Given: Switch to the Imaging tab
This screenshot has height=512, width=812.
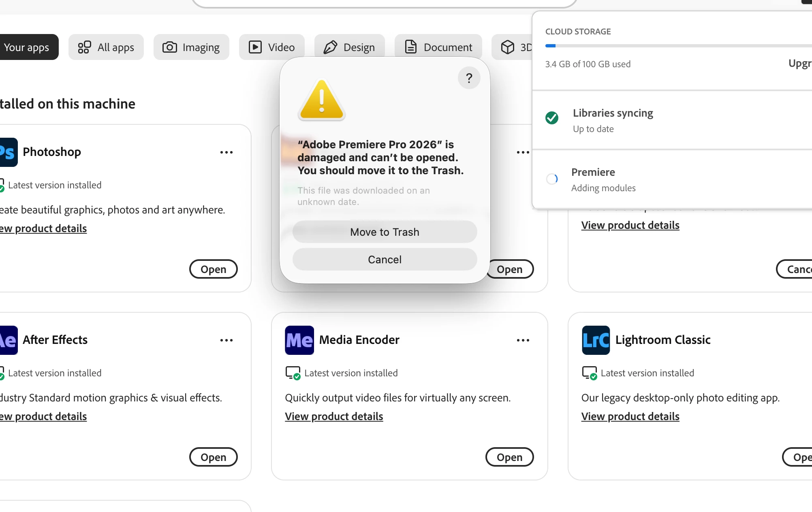Looking at the screenshot, I should point(191,47).
